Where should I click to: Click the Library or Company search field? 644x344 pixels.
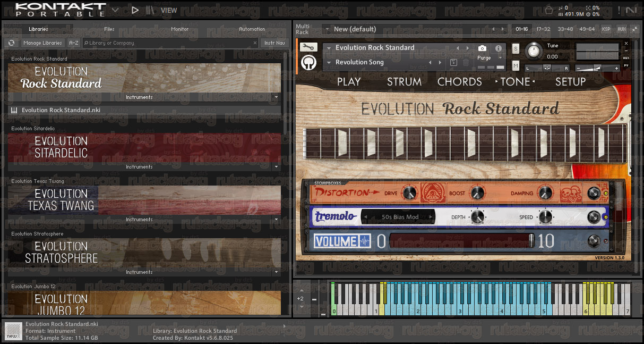click(166, 43)
